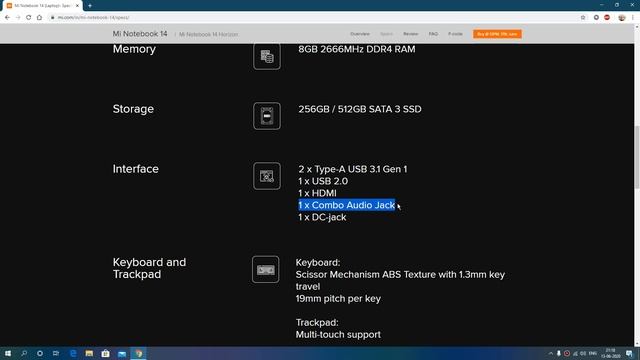
Task: Open the red ad-blocker extension icon
Action: pyautogui.click(x=607, y=18)
